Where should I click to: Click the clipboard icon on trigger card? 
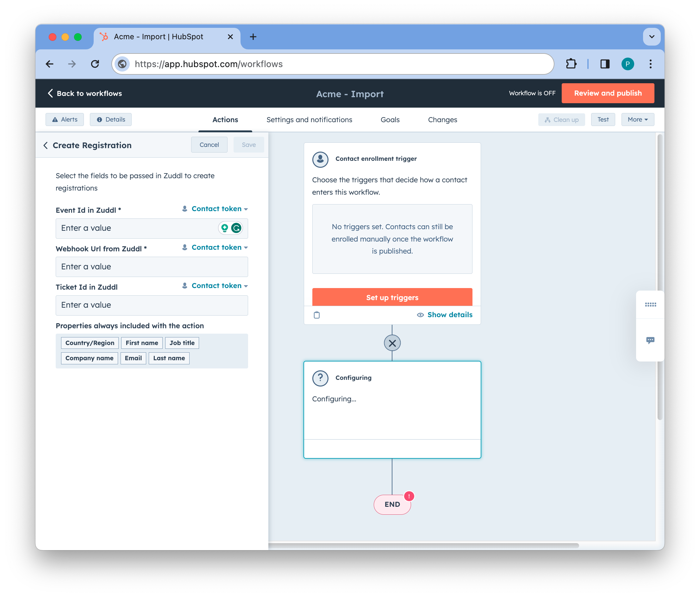pyautogui.click(x=316, y=315)
